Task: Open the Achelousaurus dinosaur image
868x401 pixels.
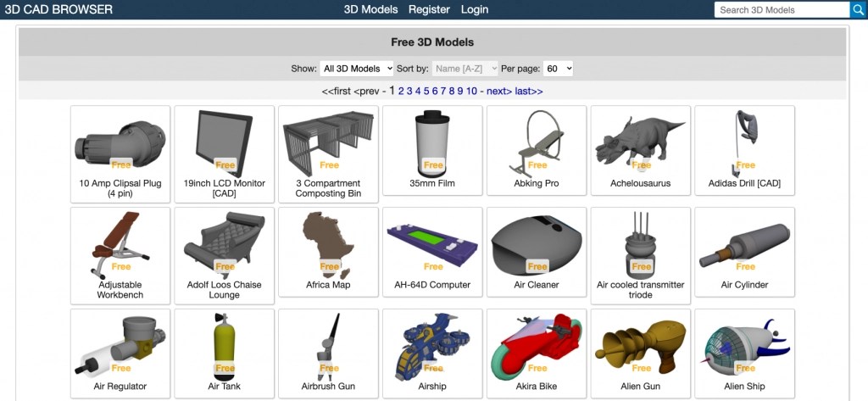Action: (641, 142)
